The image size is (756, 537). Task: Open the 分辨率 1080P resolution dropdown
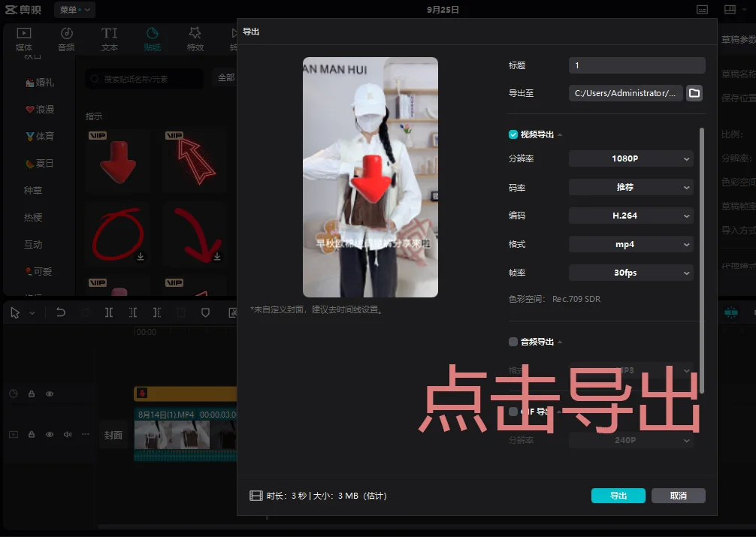click(x=631, y=158)
